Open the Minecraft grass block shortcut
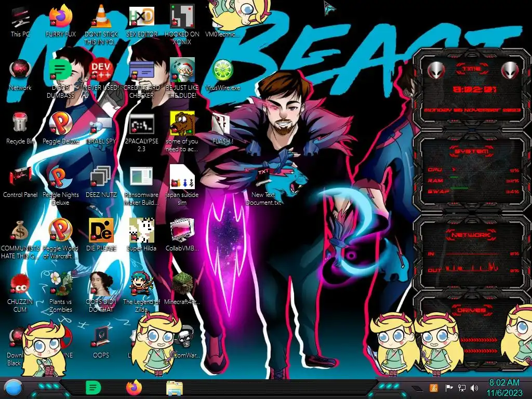This screenshot has width=532, height=399. [x=182, y=289]
